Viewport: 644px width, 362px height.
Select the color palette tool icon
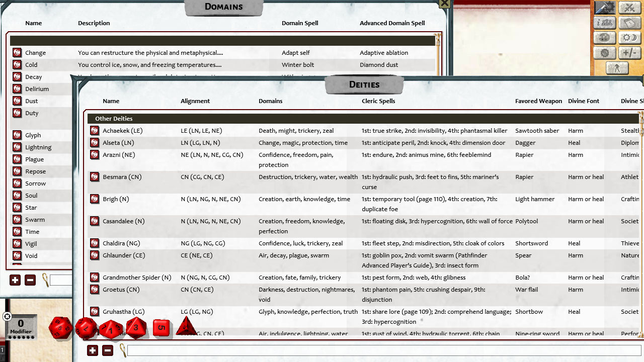click(x=604, y=38)
